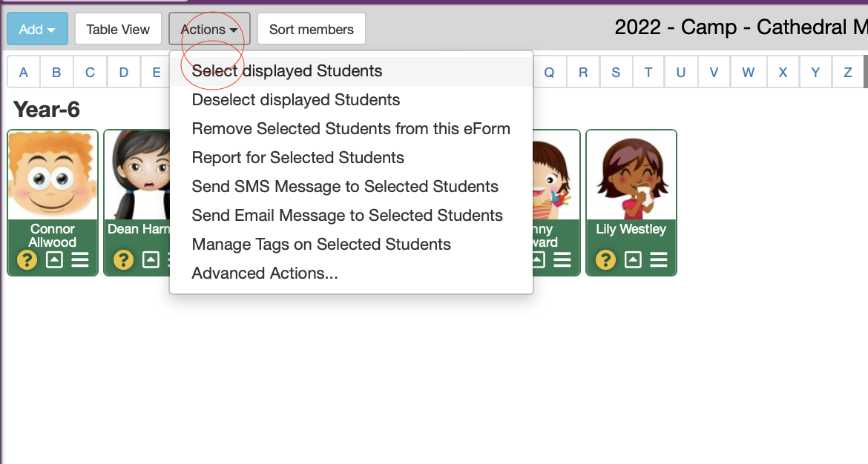Click the expand arrow icon on Lily Westley's card

click(633, 260)
